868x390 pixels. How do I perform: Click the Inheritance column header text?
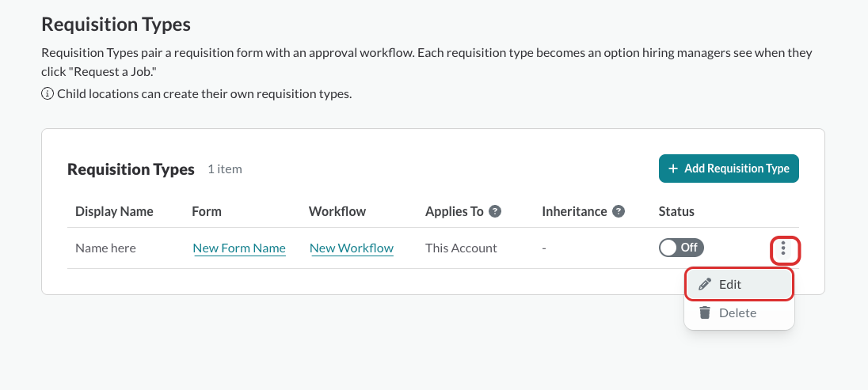[575, 211]
